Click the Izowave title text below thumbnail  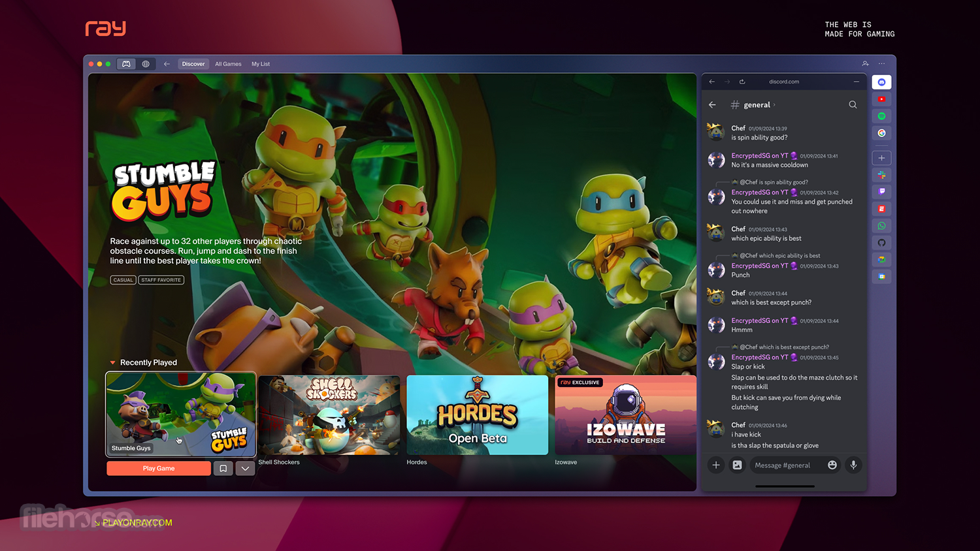click(566, 462)
